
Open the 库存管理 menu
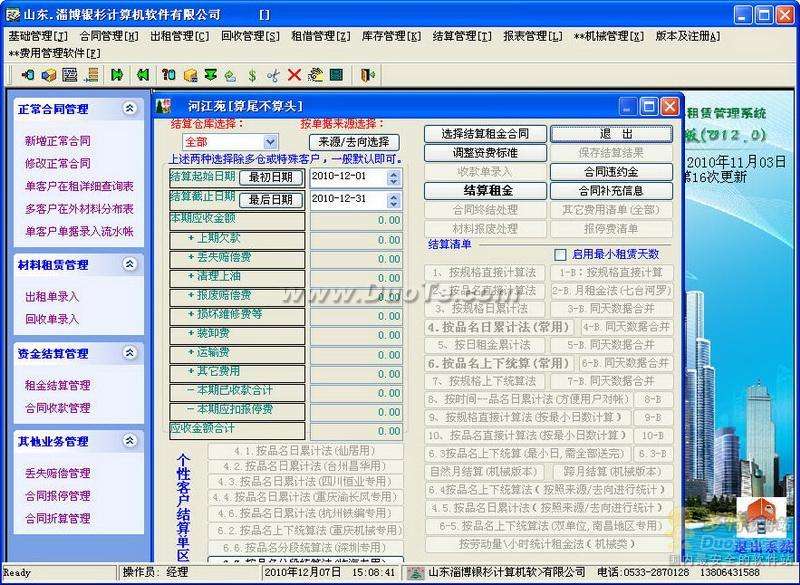click(391, 36)
